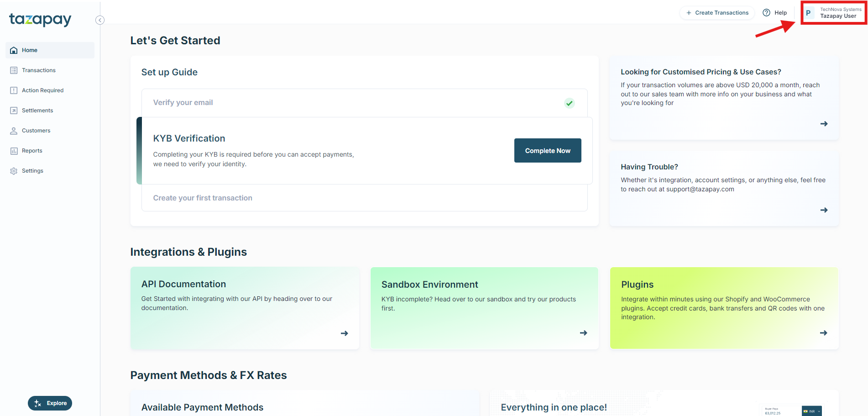Click the KYB Verification heading
The image size is (868, 416).
click(189, 138)
